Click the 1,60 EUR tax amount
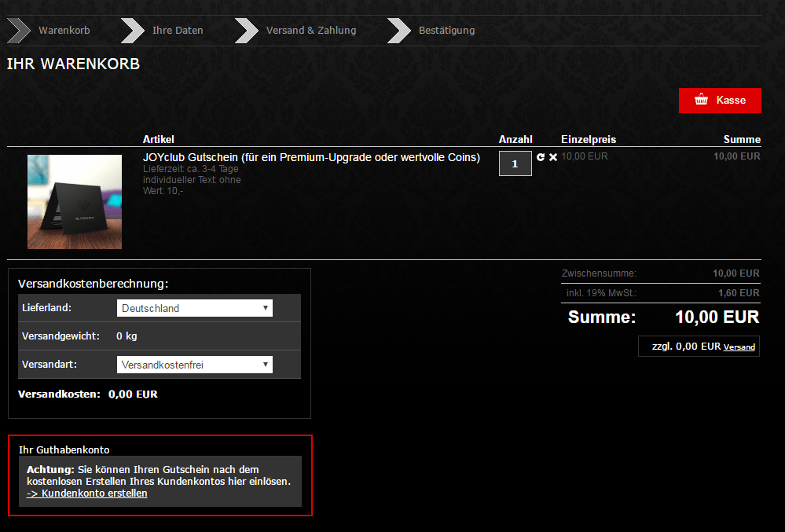The width and height of the screenshot is (785, 532). tap(739, 293)
